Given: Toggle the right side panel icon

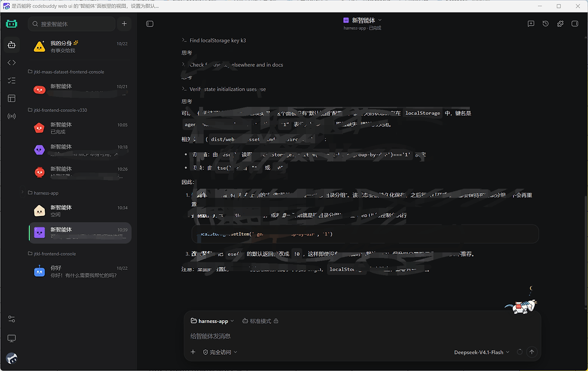Looking at the screenshot, I should (574, 24).
